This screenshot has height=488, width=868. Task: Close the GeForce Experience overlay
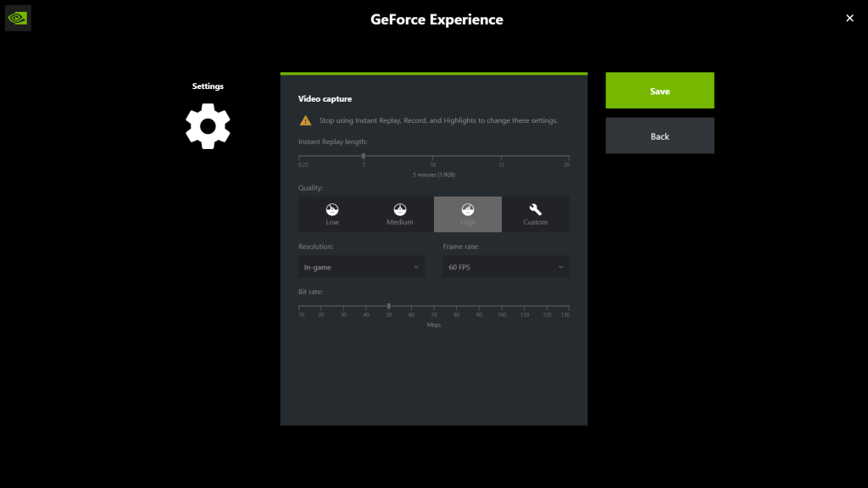pyautogui.click(x=849, y=19)
